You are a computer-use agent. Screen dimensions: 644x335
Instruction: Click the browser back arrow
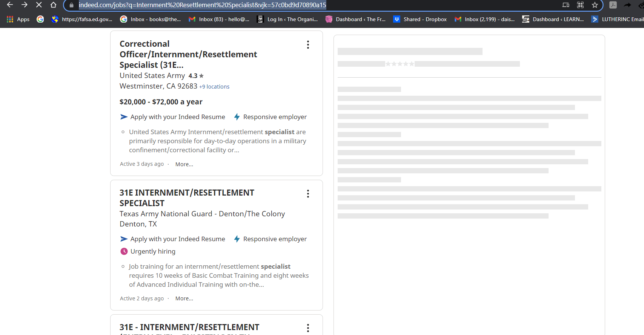10,5
